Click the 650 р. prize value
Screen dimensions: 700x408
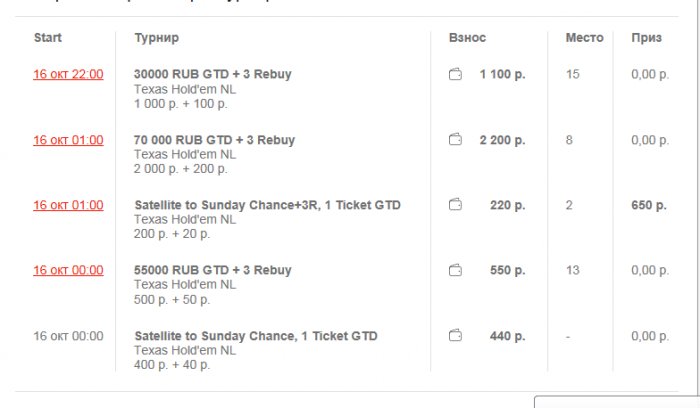[649, 205]
